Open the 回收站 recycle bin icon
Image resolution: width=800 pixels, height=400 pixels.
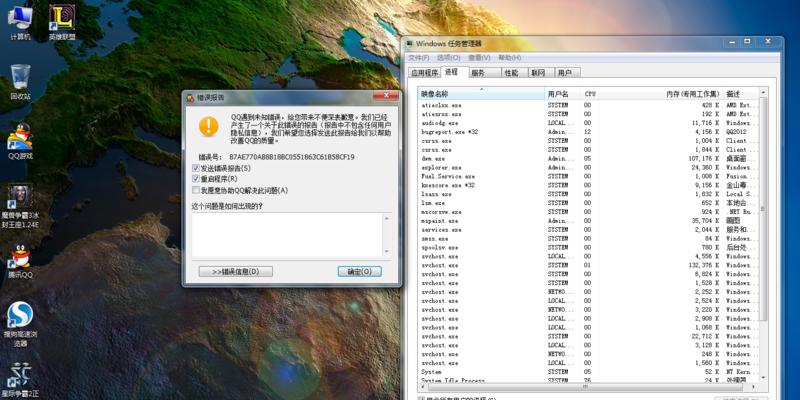[20, 81]
